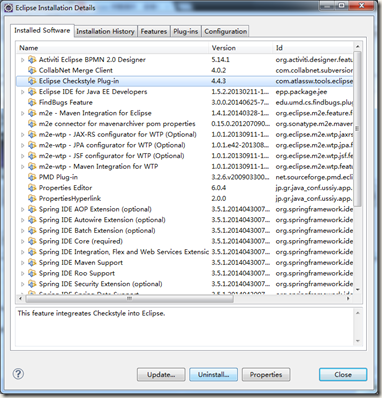Screen dimensions: 382x398
Task: Click the Uninstall... button
Action: (x=213, y=374)
